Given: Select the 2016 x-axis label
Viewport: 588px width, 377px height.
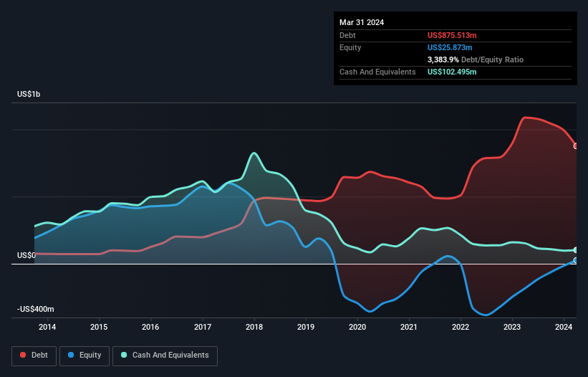Looking at the screenshot, I should point(150,327).
